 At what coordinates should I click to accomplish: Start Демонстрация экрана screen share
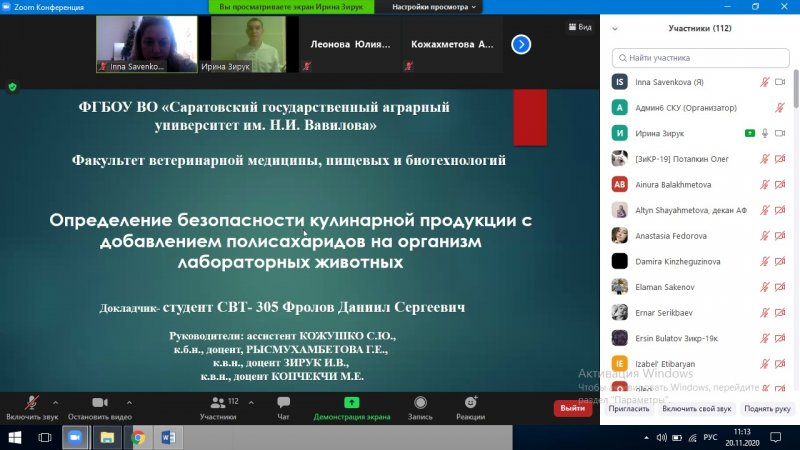(x=352, y=408)
